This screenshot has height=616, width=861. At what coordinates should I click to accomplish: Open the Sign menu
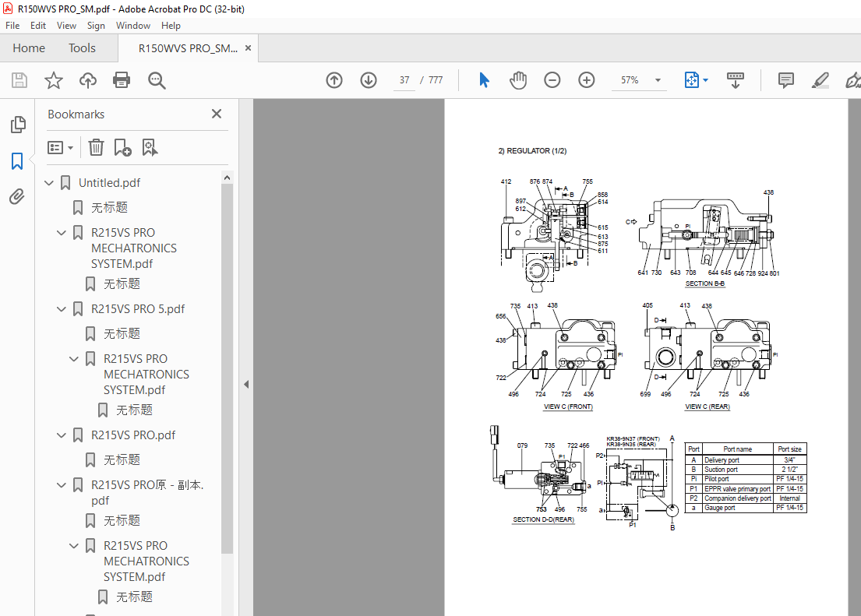coord(96,26)
